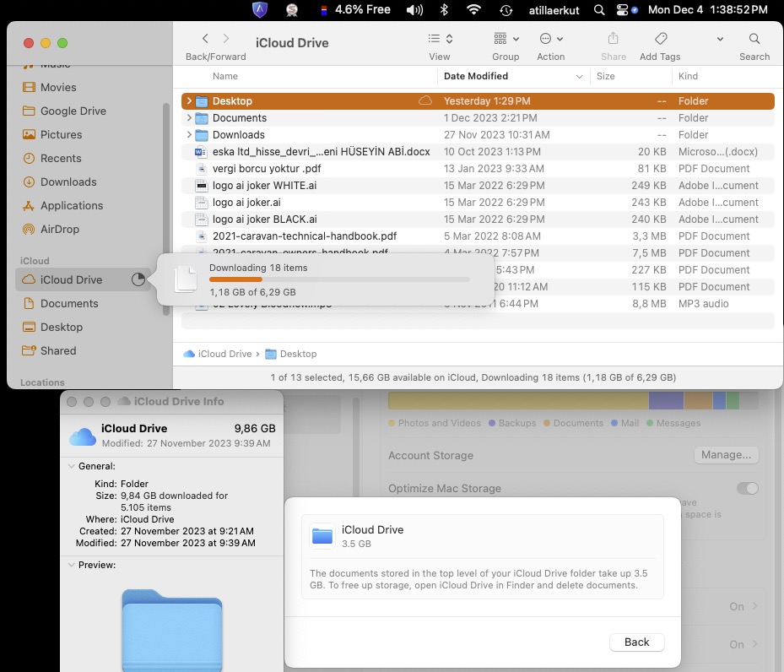
Task: Open the Group by dropdown
Action: [506, 39]
